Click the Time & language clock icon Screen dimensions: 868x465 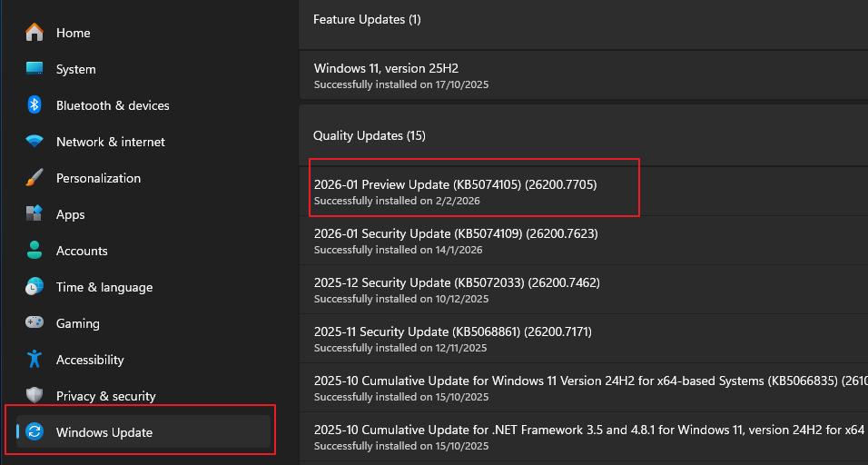[x=35, y=287]
